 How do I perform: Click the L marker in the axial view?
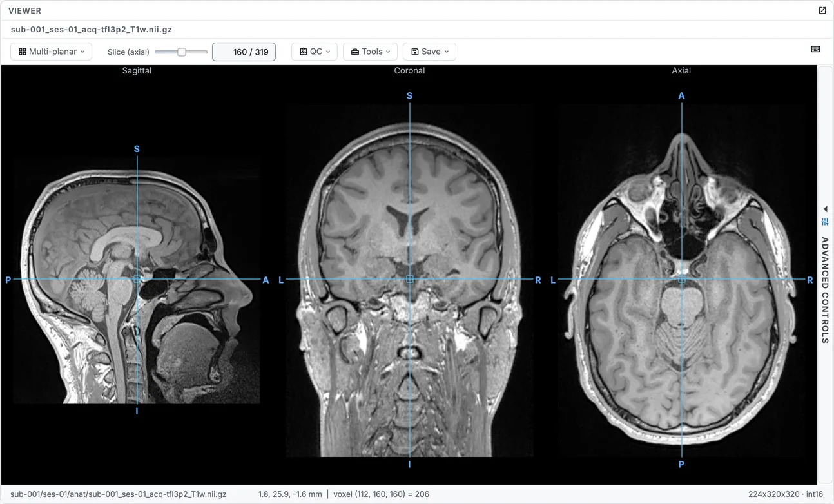(x=553, y=280)
